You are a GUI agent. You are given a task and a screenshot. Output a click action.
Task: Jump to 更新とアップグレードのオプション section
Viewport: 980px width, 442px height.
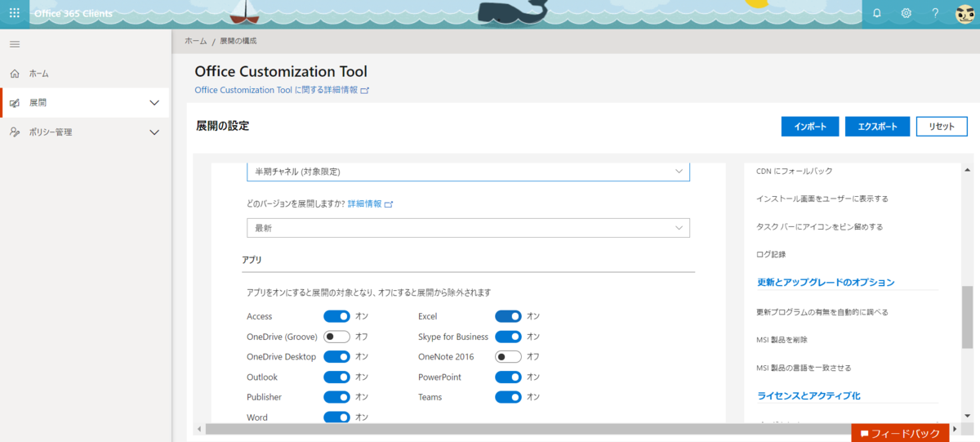coord(826,283)
